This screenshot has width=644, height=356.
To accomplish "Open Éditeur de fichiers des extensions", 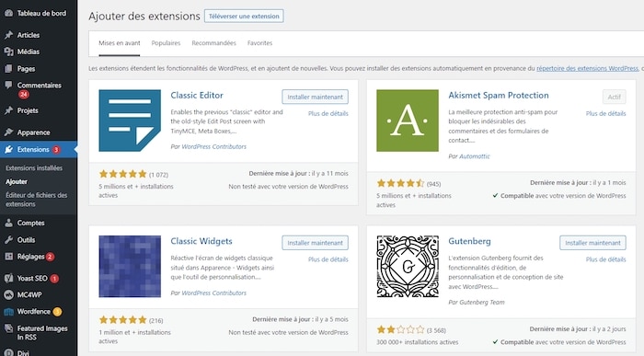I will point(36,200).
